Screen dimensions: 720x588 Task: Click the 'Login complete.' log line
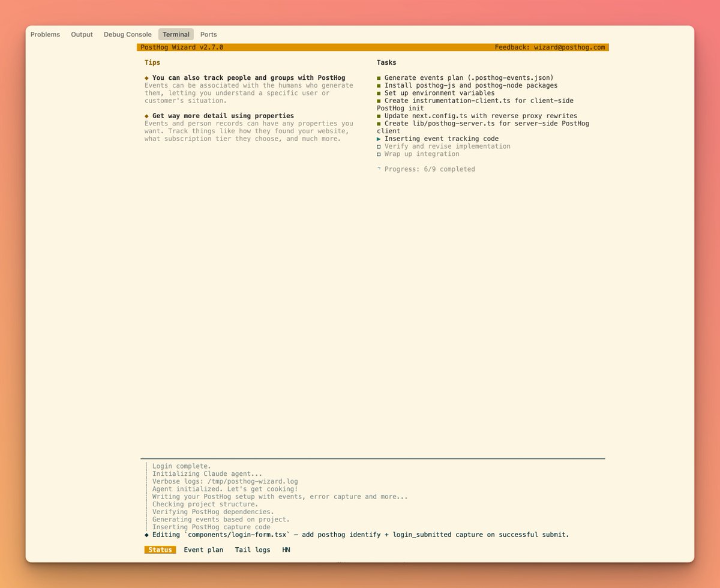(182, 466)
